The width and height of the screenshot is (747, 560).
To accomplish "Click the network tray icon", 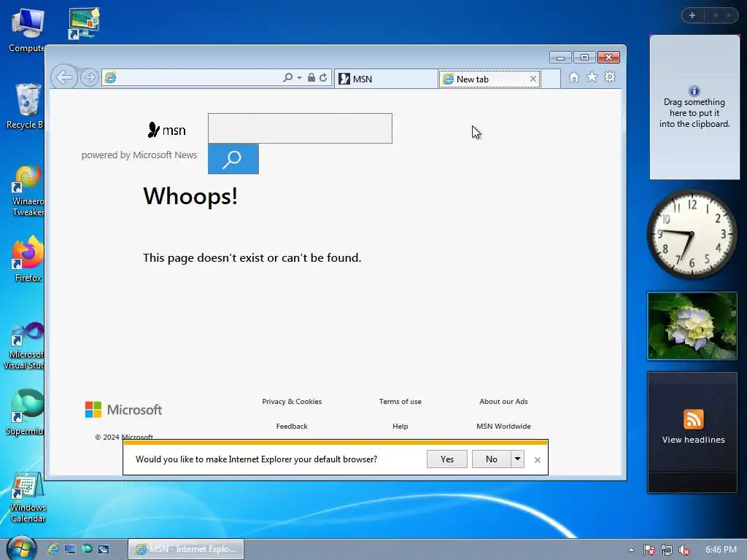I will (x=667, y=550).
